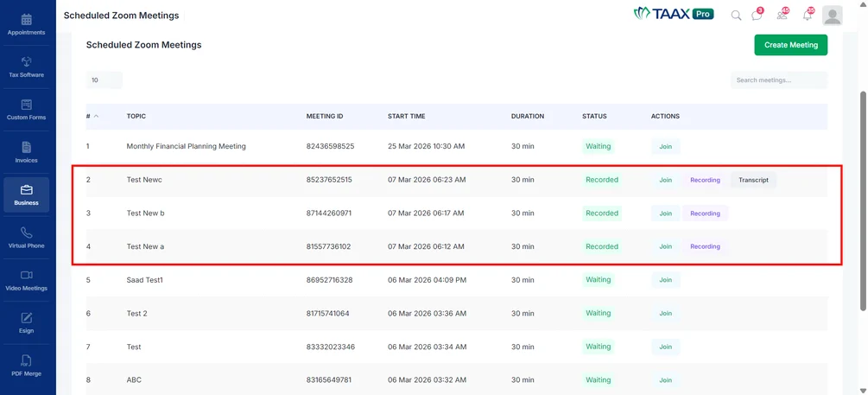Select meeting ID 81715741064

point(327,313)
